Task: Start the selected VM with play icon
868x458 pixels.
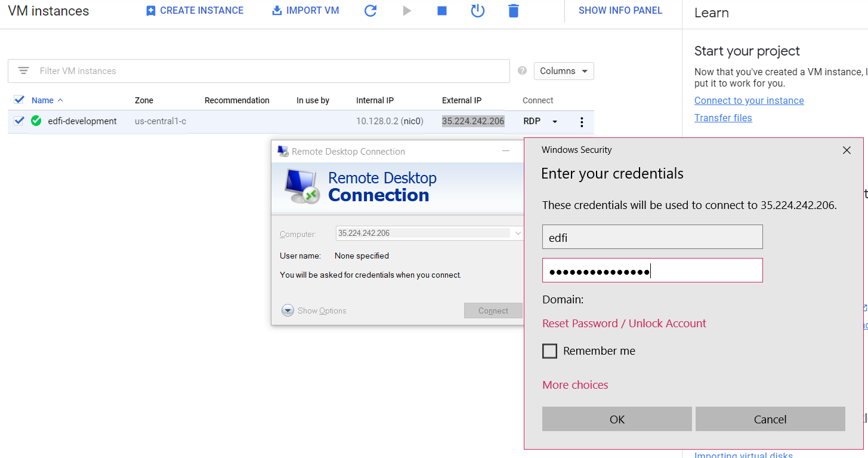Action: tap(407, 11)
